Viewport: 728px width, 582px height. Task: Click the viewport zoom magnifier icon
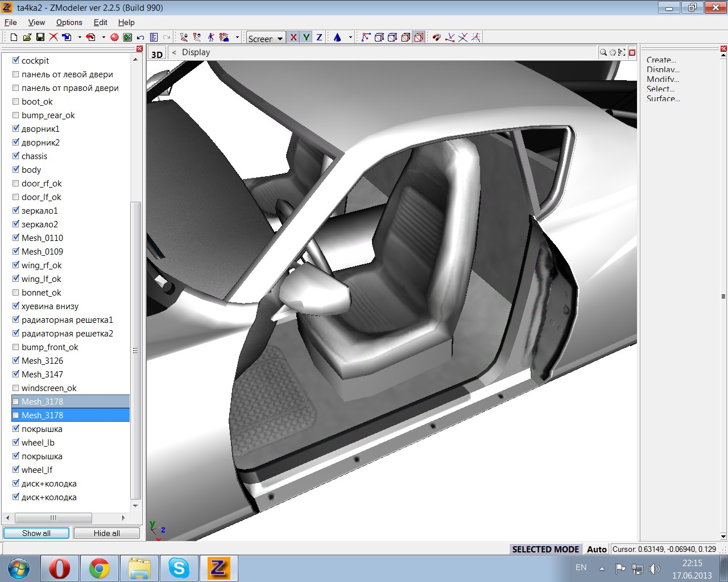point(603,52)
